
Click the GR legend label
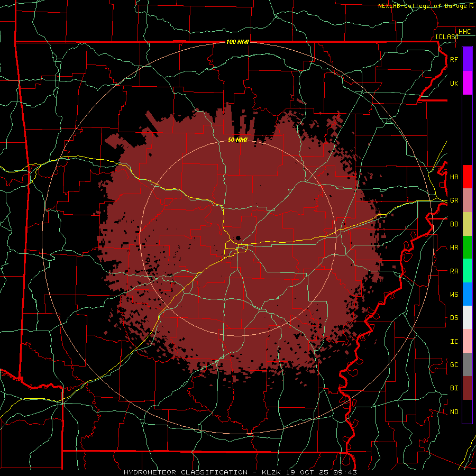(454, 200)
